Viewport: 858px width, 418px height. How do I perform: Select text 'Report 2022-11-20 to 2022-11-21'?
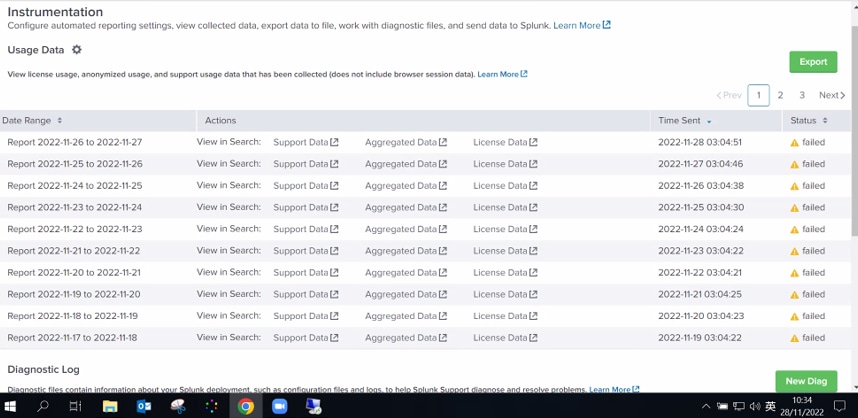pos(74,272)
